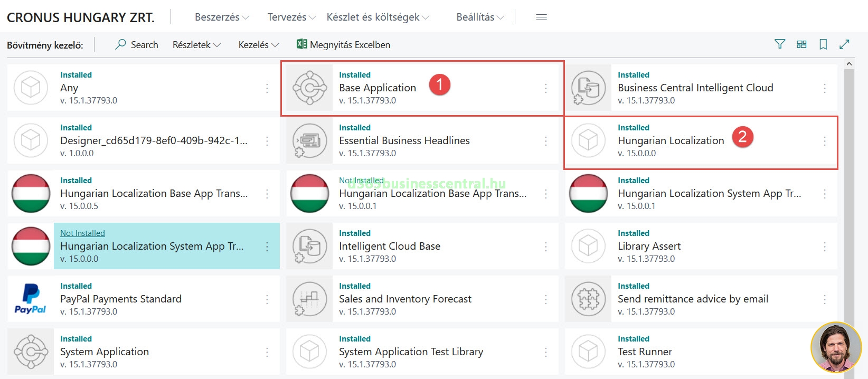This screenshot has width=868, height=379.
Task: Open the Beállítás menu
Action: click(x=479, y=17)
